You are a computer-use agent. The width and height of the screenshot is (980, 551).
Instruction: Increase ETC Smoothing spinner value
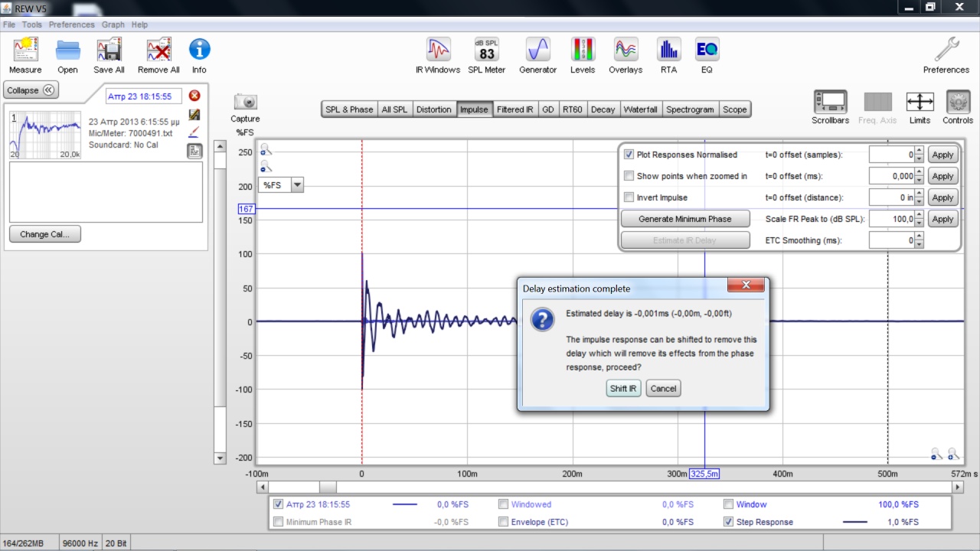(x=920, y=237)
